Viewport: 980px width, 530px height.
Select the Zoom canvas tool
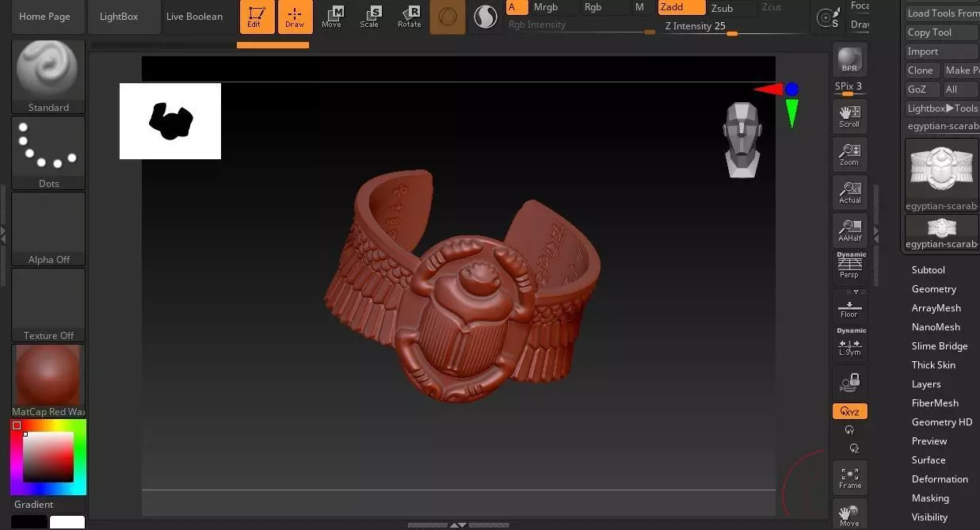(x=849, y=154)
